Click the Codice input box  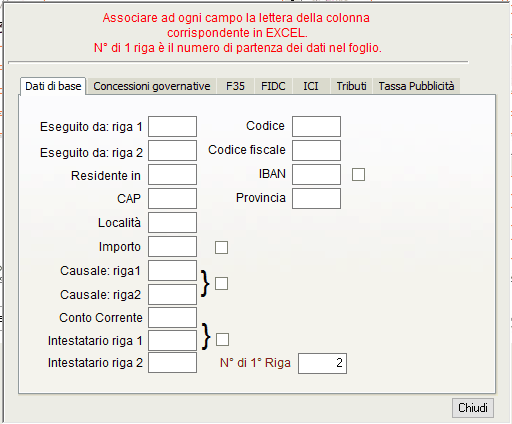click(316, 126)
